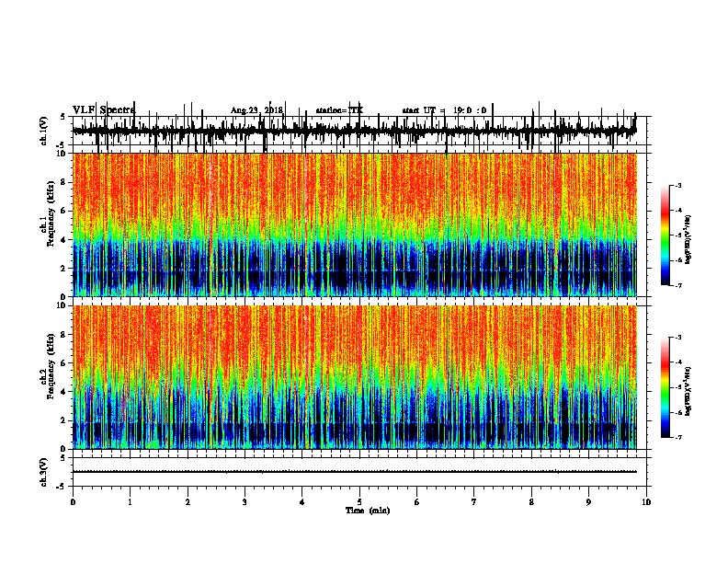This screenshot has height=563, width=728.
Task: Click the "VLF Spectra" title text
Action: point(104,110)
